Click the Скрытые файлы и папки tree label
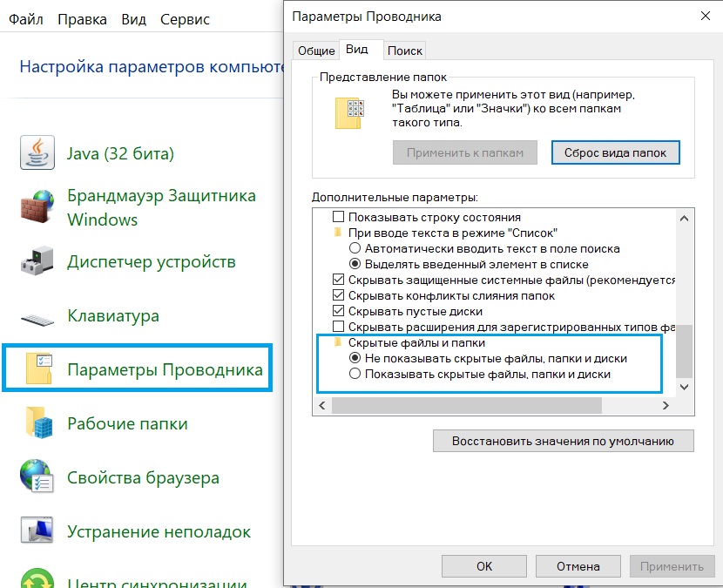This screenshot has height=588, width=723. (x=416, y=342)
